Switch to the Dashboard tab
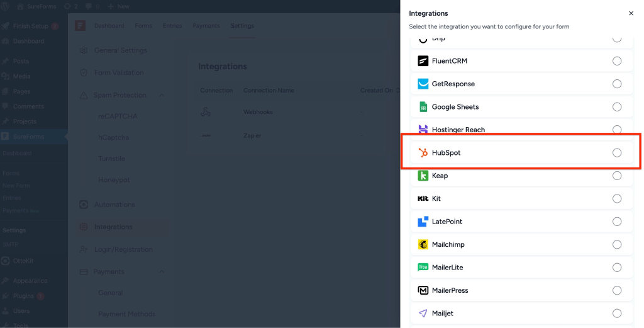The height and width of the screenshot is (328, 644). click(109, 25)
